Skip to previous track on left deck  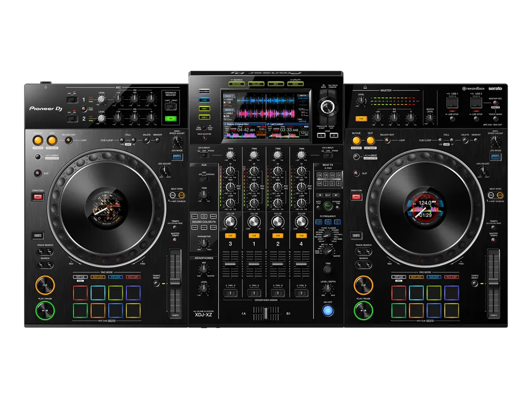pos(41,252)
